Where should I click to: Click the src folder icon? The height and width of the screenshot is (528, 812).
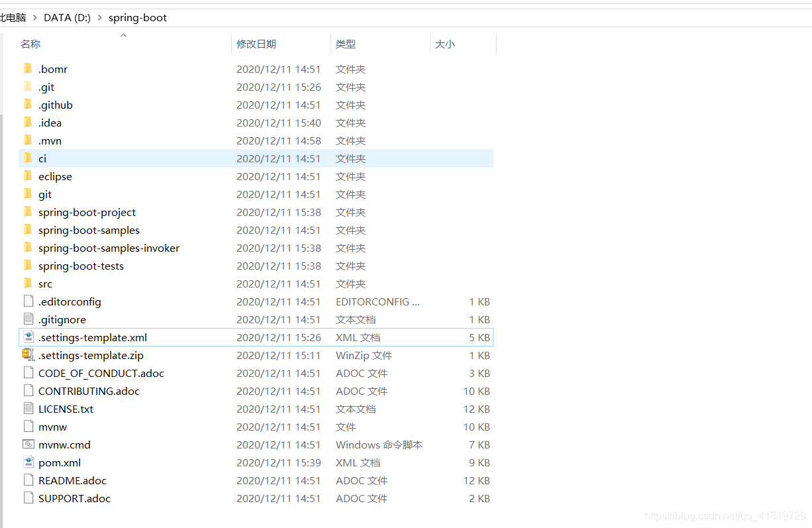(x=28, y=284)
